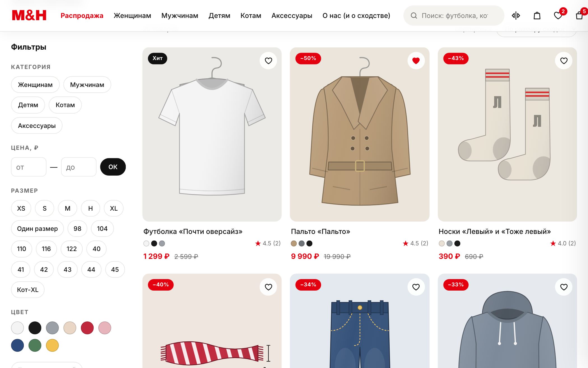Filter by category Мужчинам chip
This screenshot has width=588, height=368.
click(87, 85)
